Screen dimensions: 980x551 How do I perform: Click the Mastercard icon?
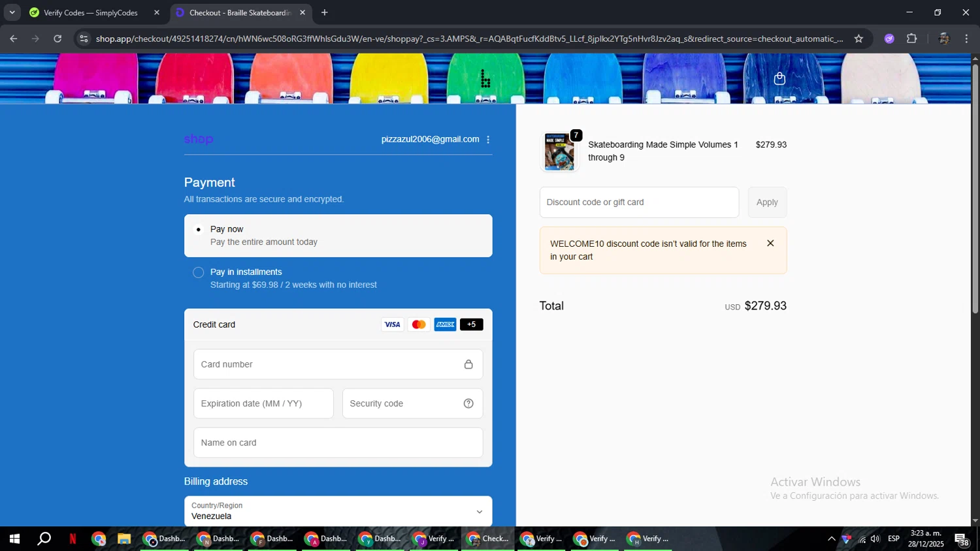pyautogui.click(x=419, y=324)
